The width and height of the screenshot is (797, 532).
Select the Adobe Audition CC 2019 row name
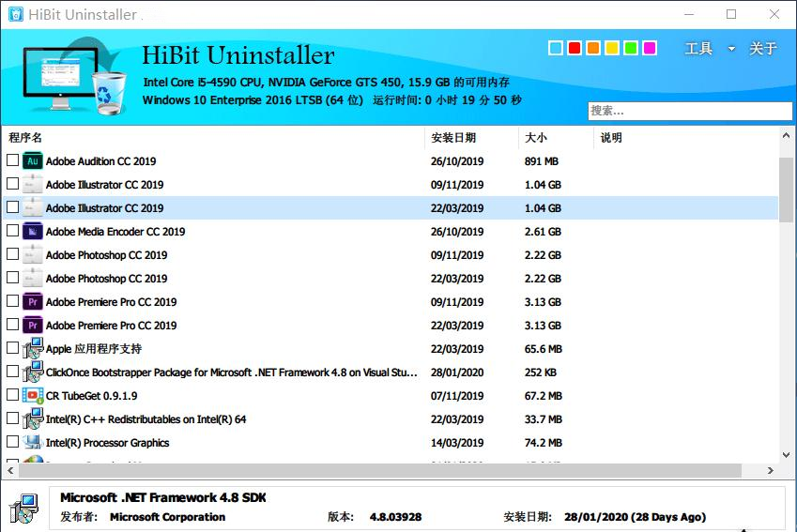click(x=100, y=161)
